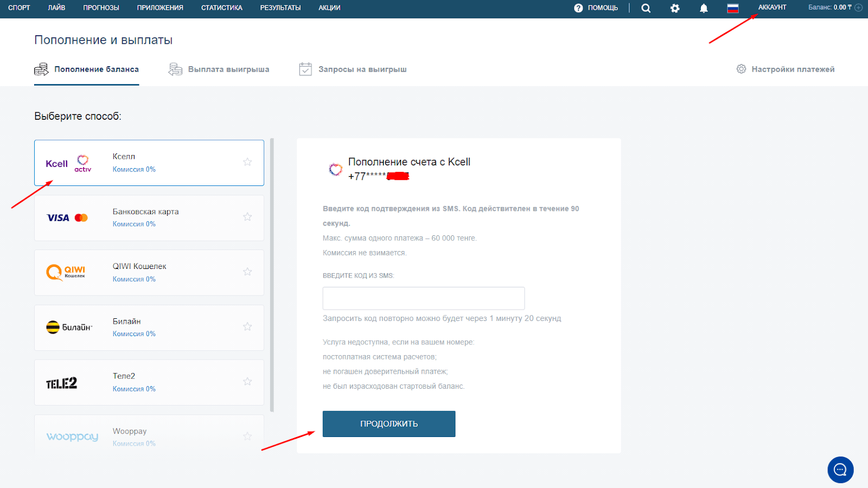Viewport: 868px width, 488px height.
Task: Star the Wooppay payment method
Action: pos(247,436)
